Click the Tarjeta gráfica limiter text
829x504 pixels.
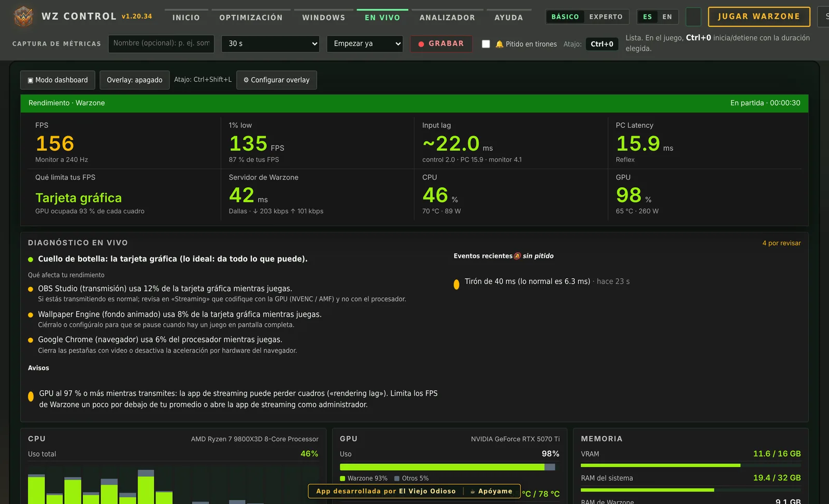pos(79,198)
